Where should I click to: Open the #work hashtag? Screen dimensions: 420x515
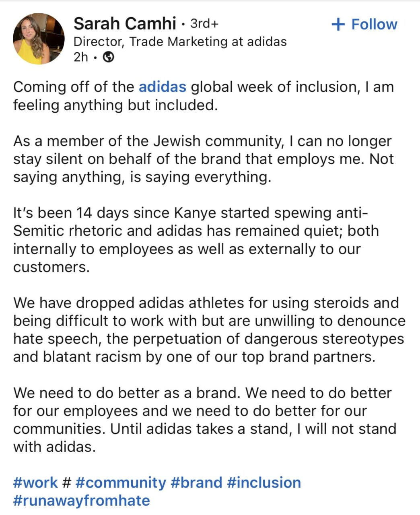(35, 482)
